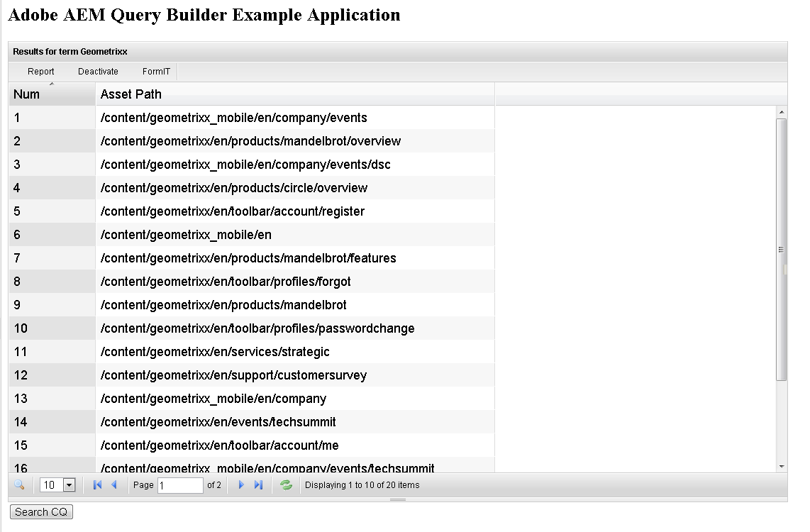Viewport: 810px width, 532px height.
Task: Select row /content/geometrixx/en/products/mandelbrot
Action: pos(252,305)
